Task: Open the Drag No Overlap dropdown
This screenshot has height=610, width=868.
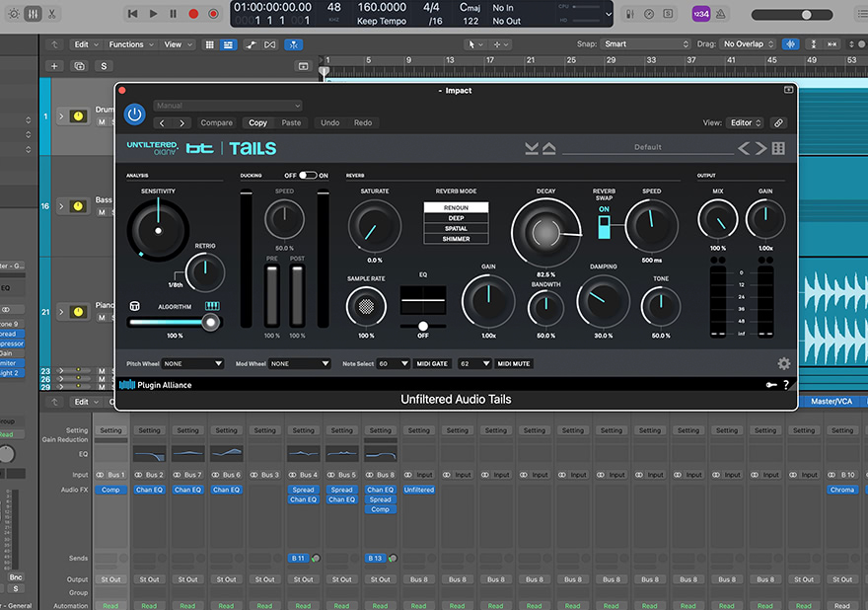Action: [749, 43]
